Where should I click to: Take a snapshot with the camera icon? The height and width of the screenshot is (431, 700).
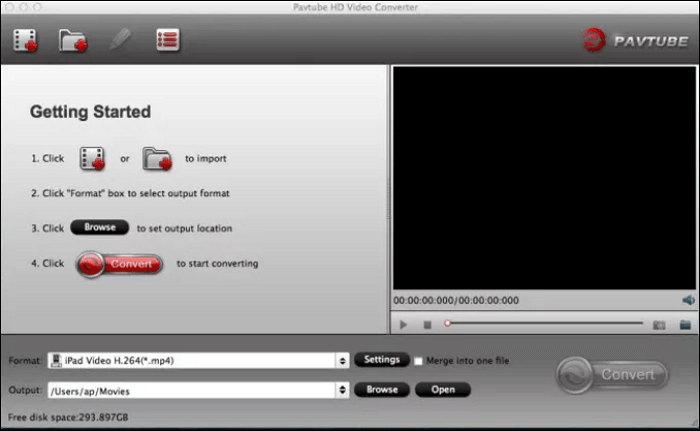click(x=659, y=325)
